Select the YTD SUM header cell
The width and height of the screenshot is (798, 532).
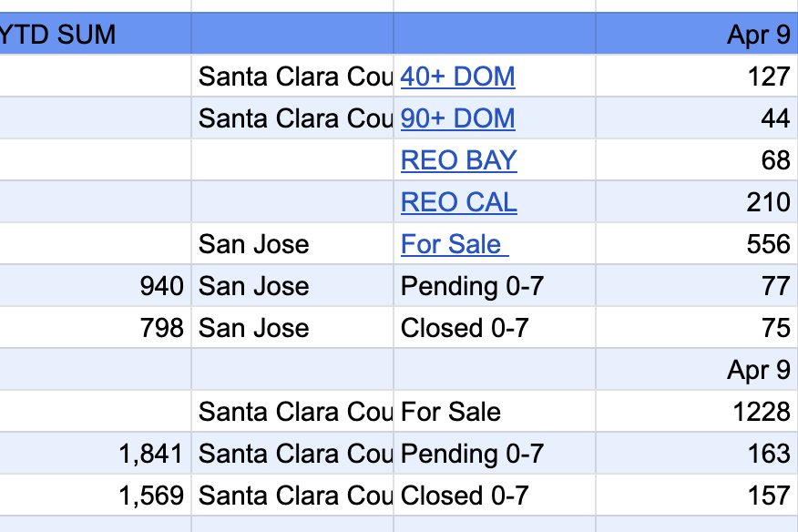pyautogui.click(x=96, y=34)
